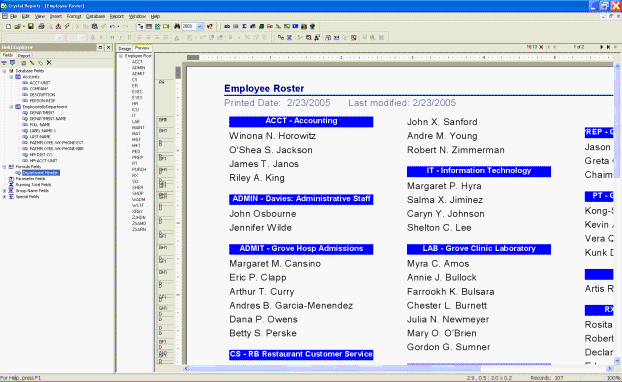622x382 pixels.
Task: Click the New report icon
Action: [x=8, y=27]
